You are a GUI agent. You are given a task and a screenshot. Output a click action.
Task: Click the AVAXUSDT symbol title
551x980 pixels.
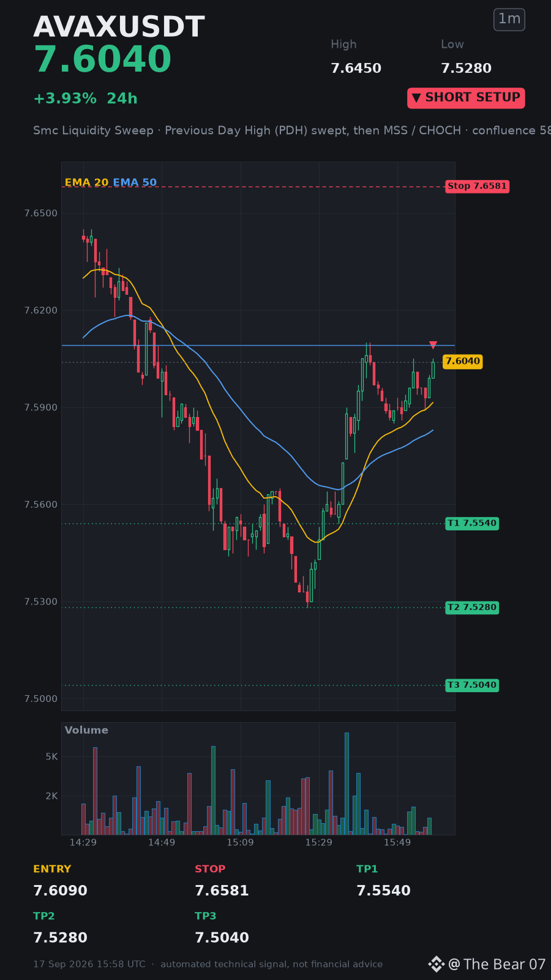click(119, 27)
